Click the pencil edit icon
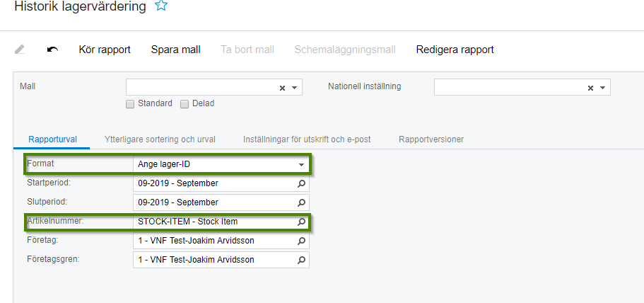 tap(19, 50)
